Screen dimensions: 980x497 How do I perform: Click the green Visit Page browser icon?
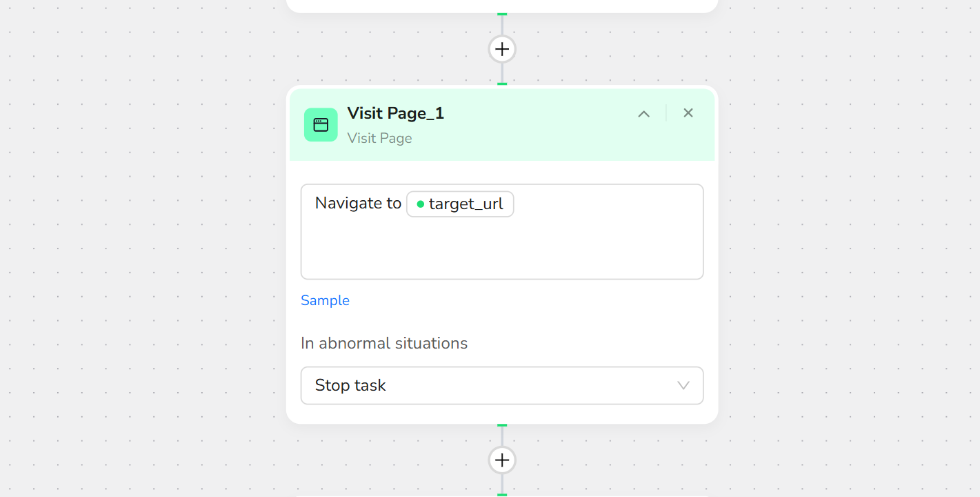click(x=321, y=125)
